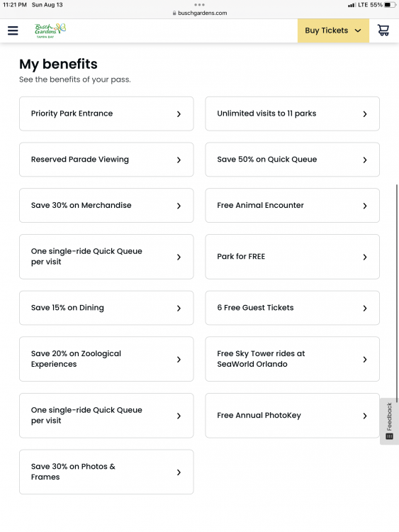
Task: Open the Feedback side tab
Action: tap(389, 421)
